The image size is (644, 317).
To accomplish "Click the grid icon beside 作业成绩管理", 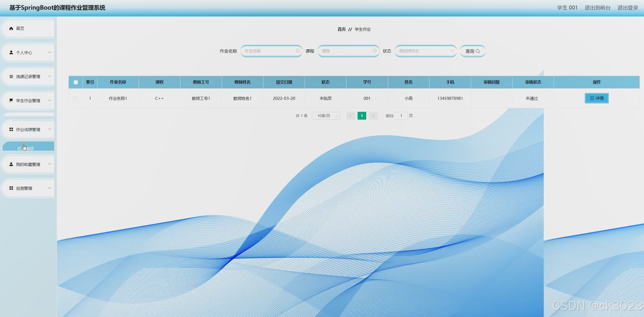I will [x=11, y=129].
